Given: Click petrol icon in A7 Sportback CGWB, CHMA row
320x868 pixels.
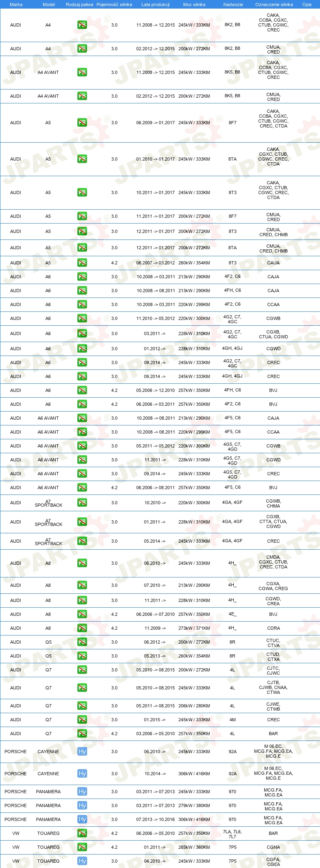Looking at the screenshot, I should pos(82,503).
